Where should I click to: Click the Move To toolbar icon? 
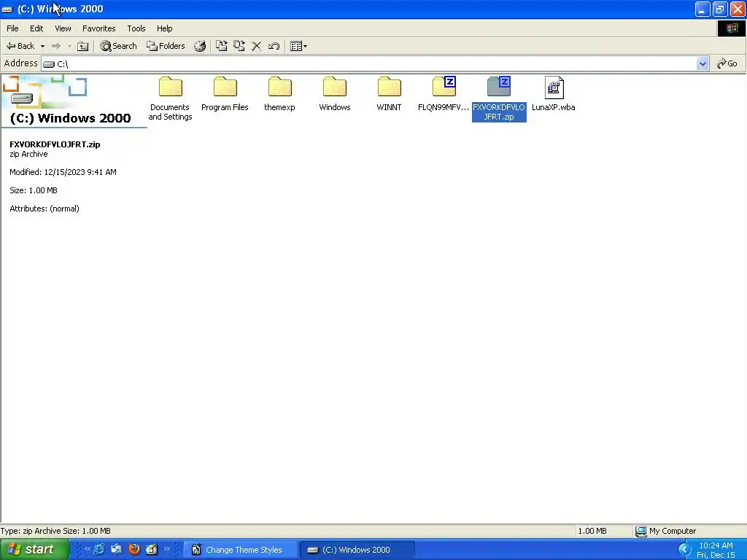point(222,46)
